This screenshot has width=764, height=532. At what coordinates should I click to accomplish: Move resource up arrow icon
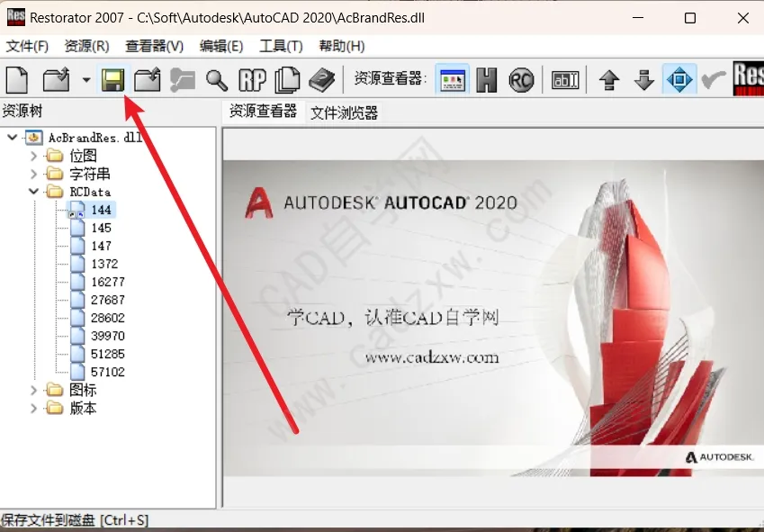(609, 79)
